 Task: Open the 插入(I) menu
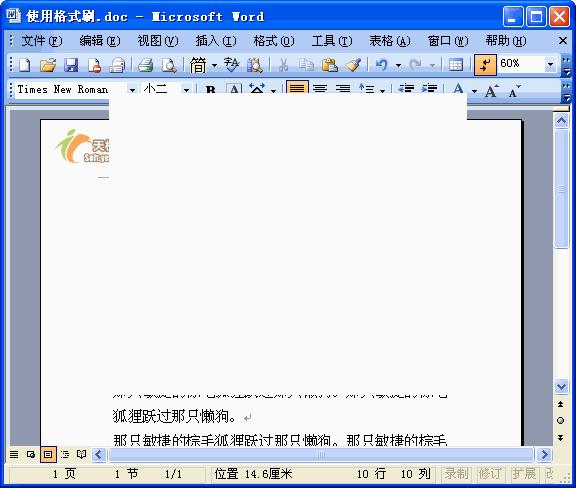pos(216,40)
